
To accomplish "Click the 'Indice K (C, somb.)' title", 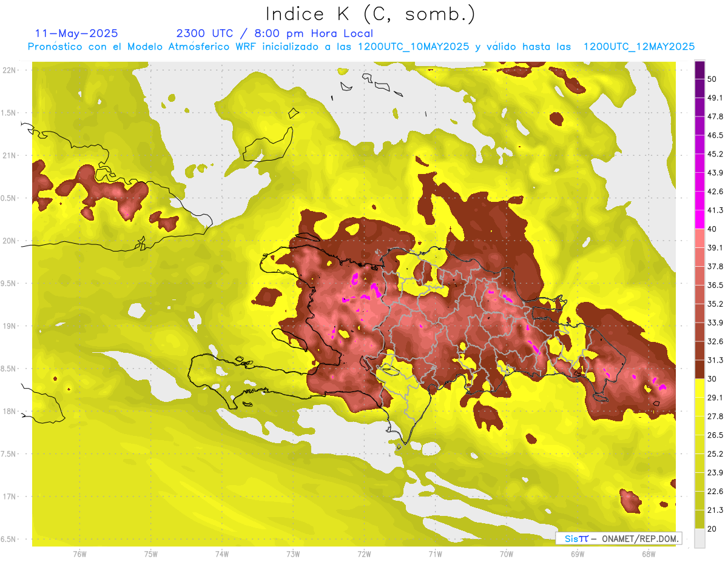I will [371, 14].
